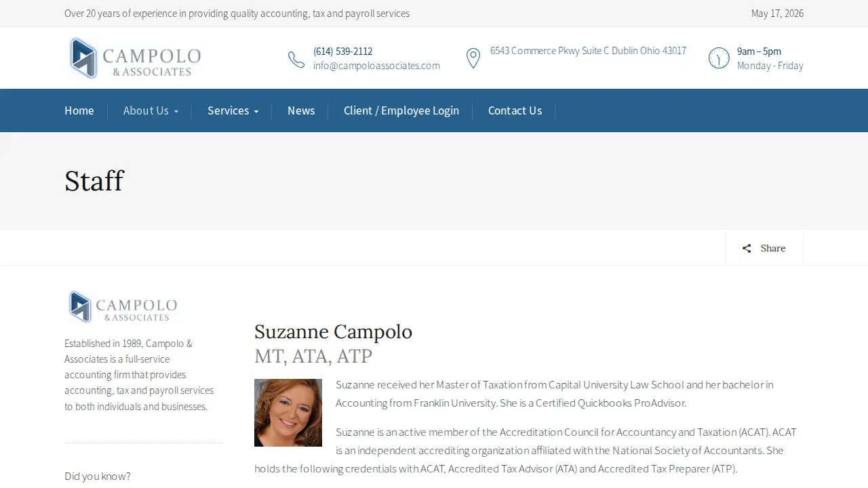Click the Suzanne Campolo name heading
The width and height of the screenshot is (868, 488).
click(333, 331)
